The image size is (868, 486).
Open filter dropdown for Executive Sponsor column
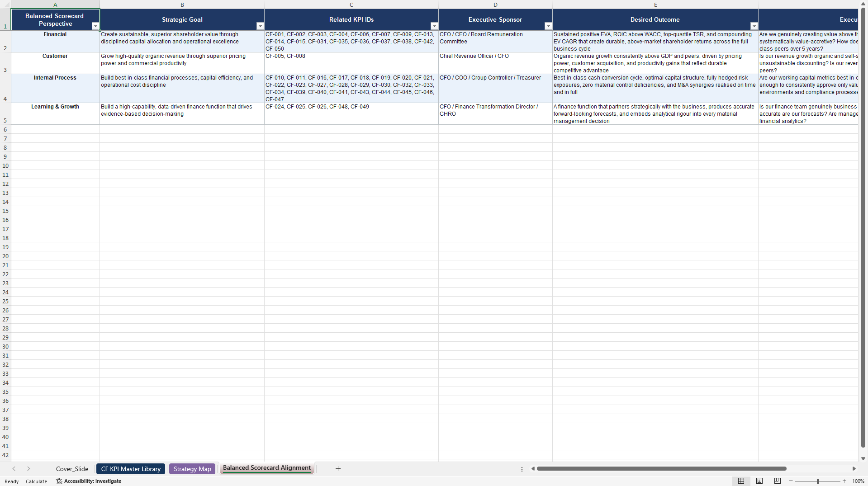[x=548, y=26]
